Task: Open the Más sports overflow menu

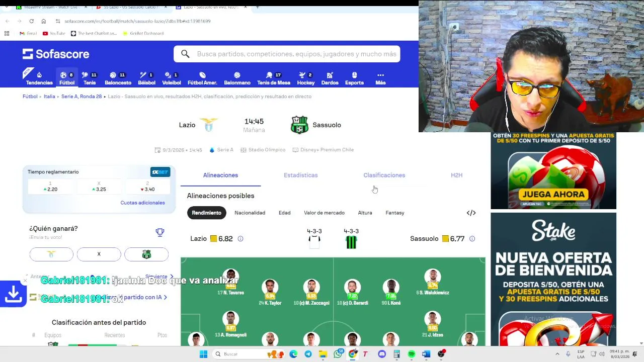Action: (380, 78)
